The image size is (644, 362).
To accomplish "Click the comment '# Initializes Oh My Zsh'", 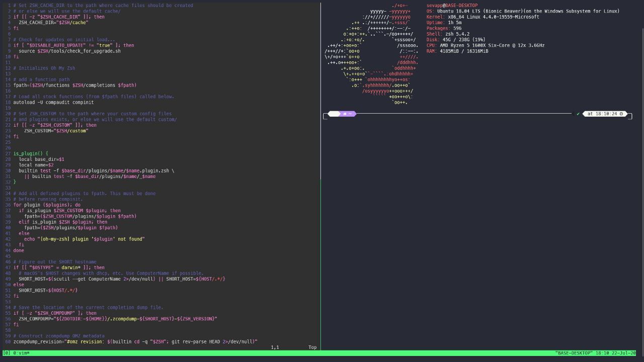I will click(44, 68).
